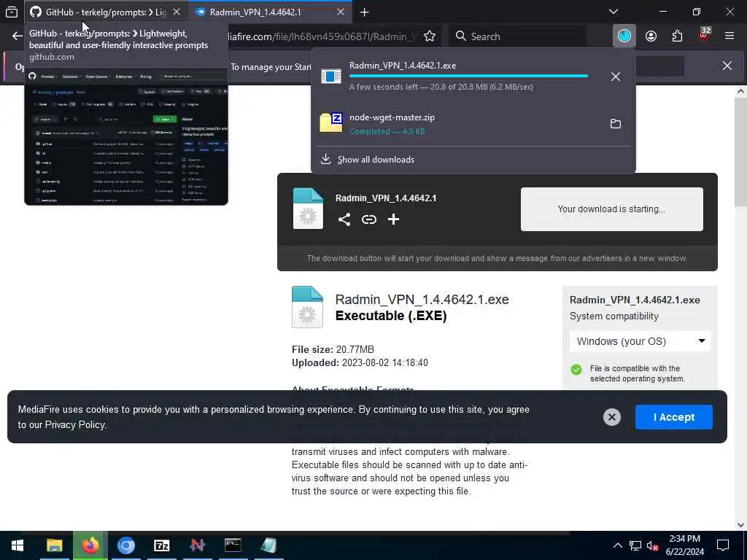Accept cookies with I Accept button
Image resolution: width=747 pixels, height=560 pixels.
click(x=673, y=417)
